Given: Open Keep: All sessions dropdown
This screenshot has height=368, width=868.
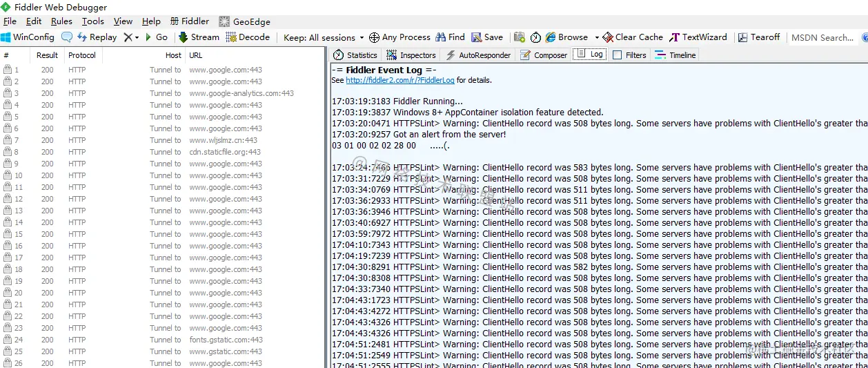Looking at the screenshot, I should 324,38.
